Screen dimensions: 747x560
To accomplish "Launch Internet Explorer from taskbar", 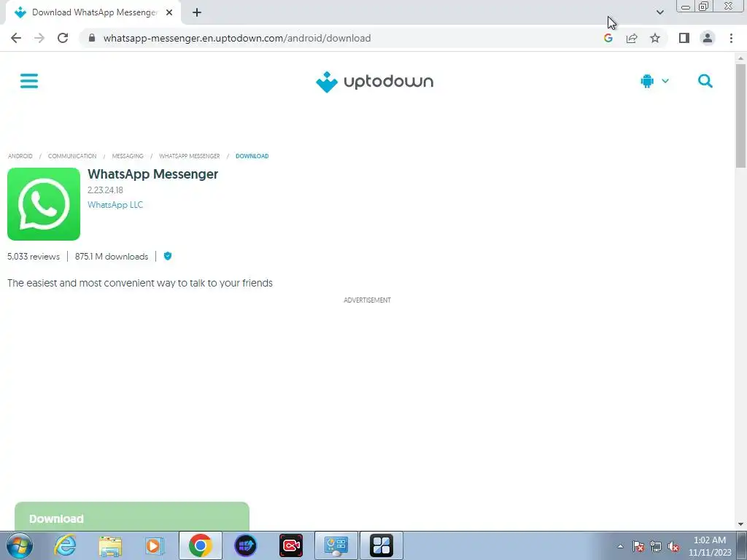I will click(65, 545).
